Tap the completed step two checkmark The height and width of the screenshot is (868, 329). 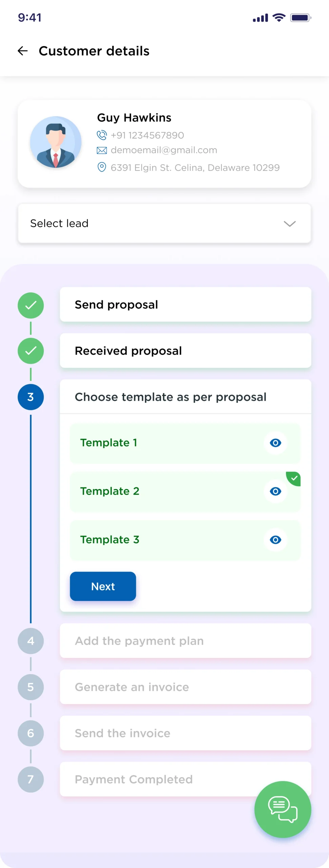[x=31, y=351]
